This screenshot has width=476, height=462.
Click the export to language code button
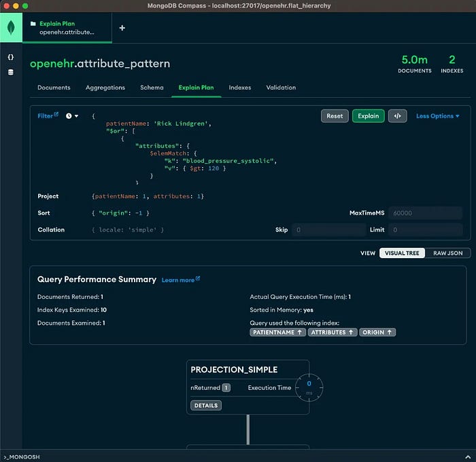tap(397, 116)
